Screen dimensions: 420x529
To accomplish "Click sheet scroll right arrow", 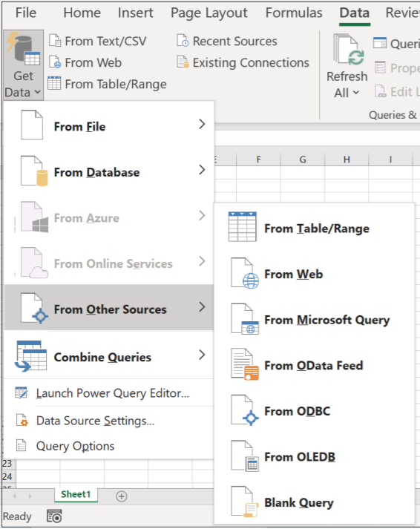I will tap(30, 496).
